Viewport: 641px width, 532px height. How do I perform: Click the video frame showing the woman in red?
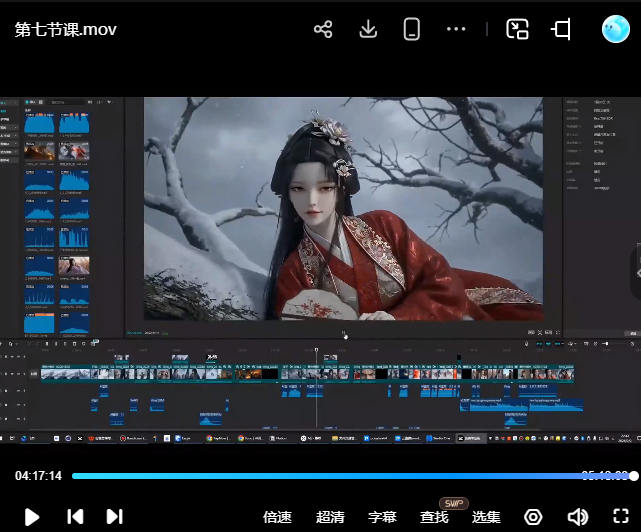pyautogui.click(x=343, y=208)
